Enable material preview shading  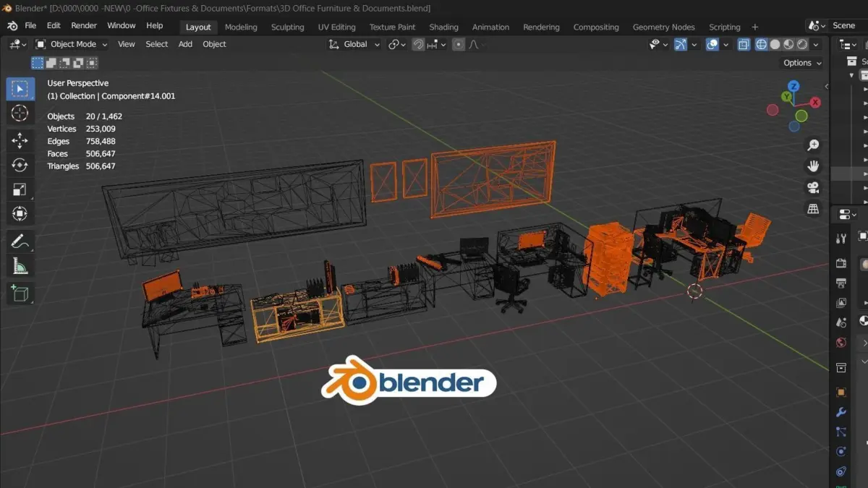(x=789, y=44)
